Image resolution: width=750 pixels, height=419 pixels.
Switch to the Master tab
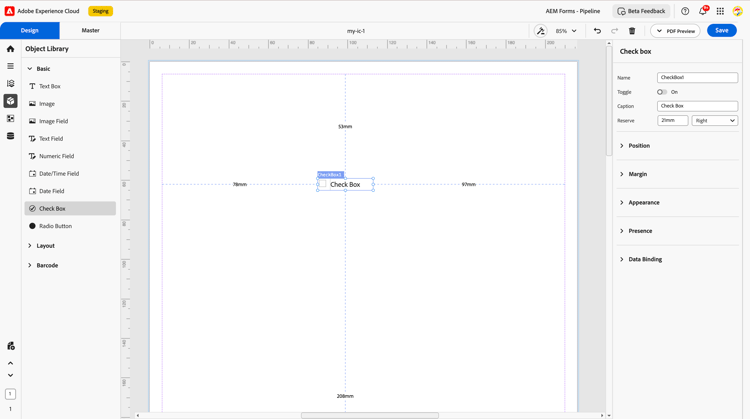tap(90, 30)
